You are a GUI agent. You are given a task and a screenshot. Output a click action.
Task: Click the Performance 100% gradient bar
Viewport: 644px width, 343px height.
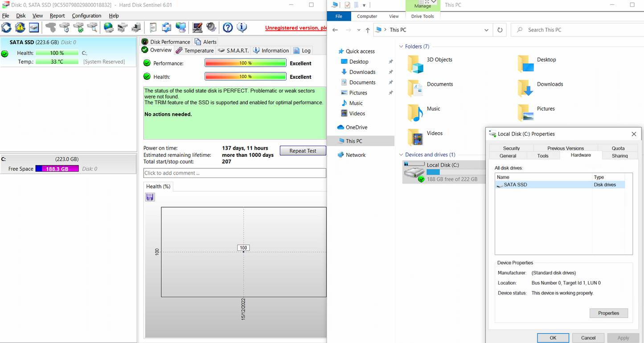pos(245,63)
